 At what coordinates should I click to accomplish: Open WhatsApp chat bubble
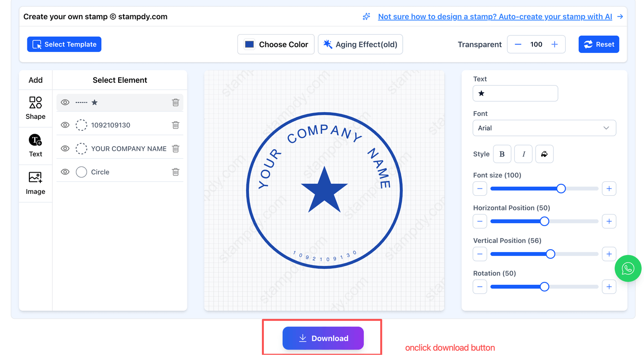(628, 268)
